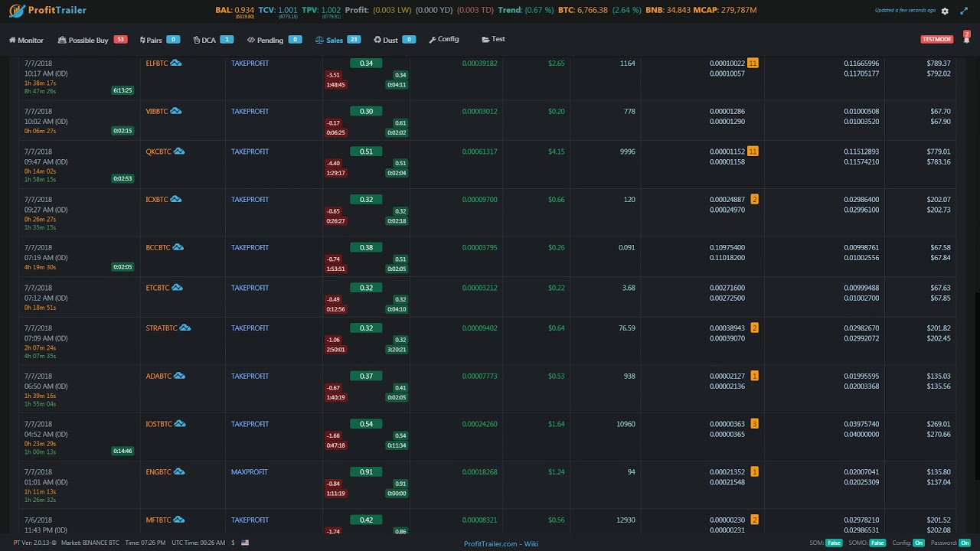
Task: Click the ProfitTrailer logo
Action: coord(47,11)
